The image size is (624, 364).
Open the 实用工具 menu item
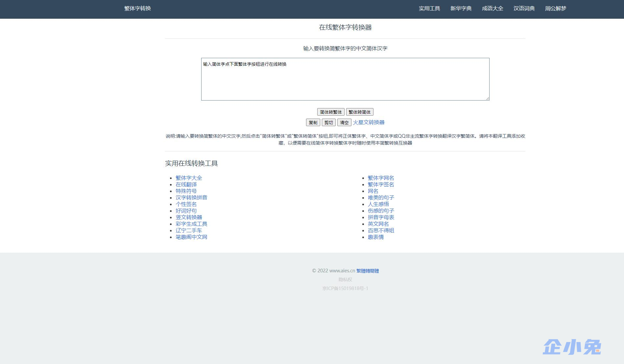pos(429,9)
